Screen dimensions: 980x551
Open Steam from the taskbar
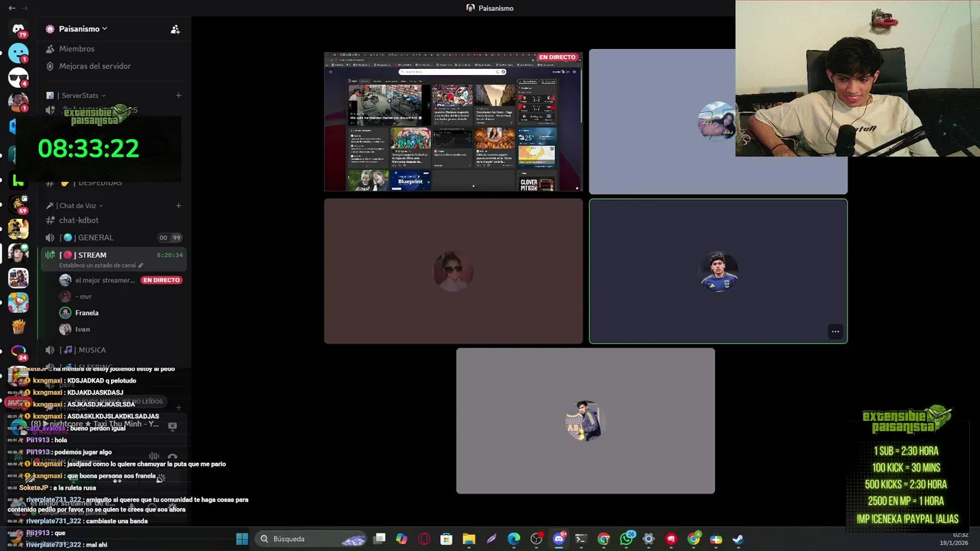click(x=738, y=539)
